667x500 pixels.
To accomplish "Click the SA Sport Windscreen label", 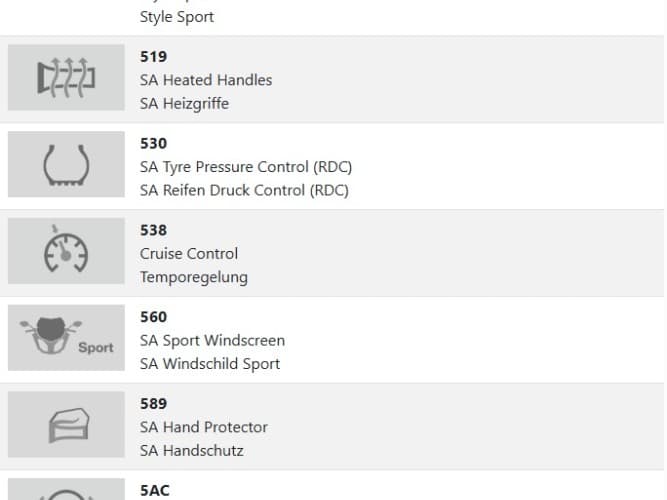I will (212, 341).
